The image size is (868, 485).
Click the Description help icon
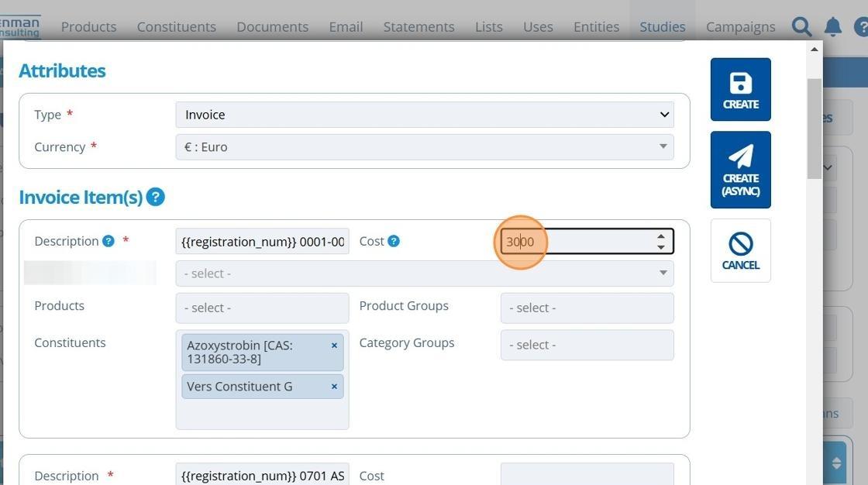108,241
